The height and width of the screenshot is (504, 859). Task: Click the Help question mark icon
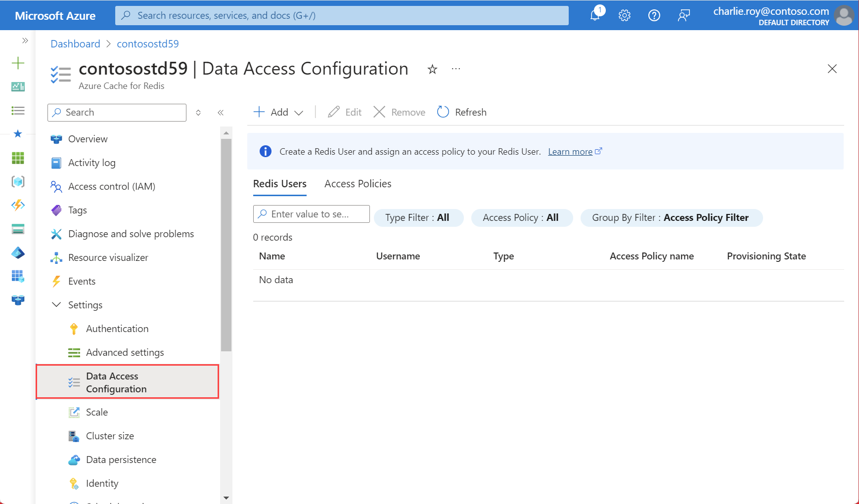(x=654, y=15)
